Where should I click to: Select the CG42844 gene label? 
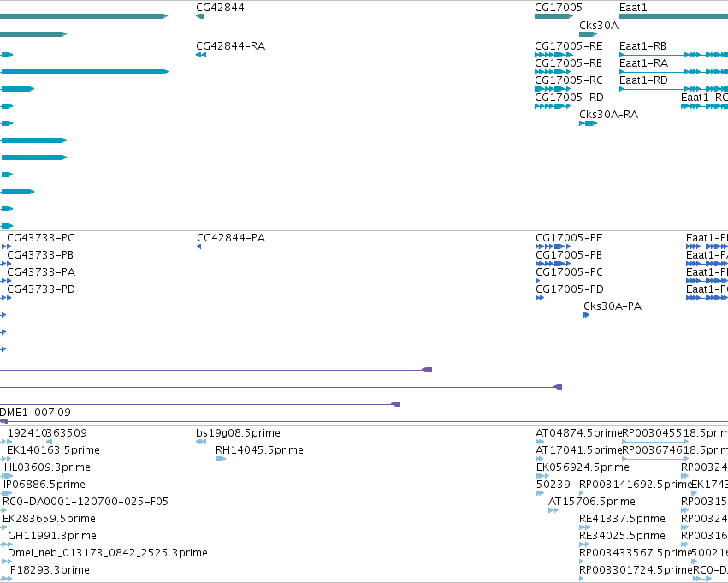220,8
